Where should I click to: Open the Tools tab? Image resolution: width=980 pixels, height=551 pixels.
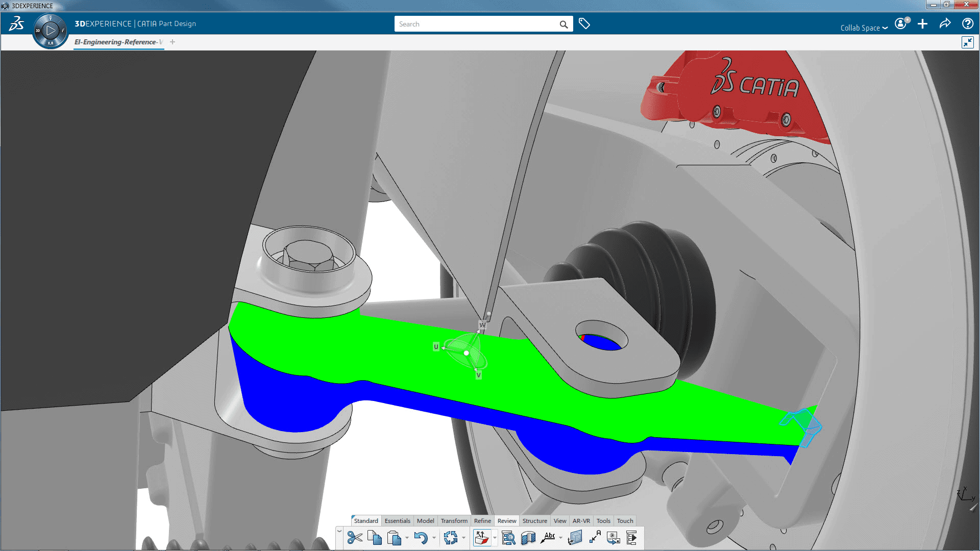point(603,521)
